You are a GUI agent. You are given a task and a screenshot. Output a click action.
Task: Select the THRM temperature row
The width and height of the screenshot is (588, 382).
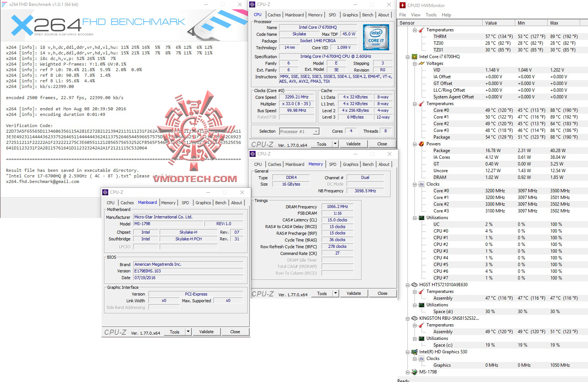506,37
